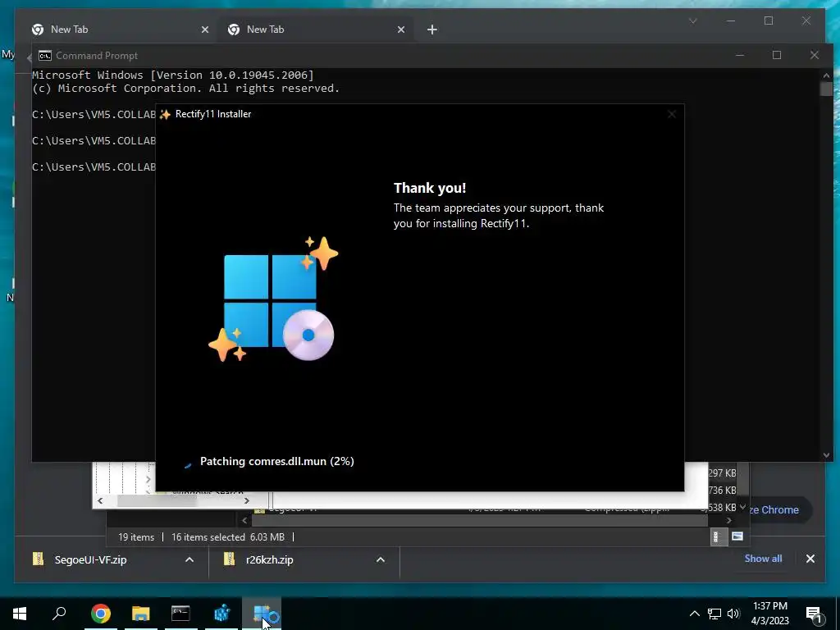Click the Thank you! heading

430,188
